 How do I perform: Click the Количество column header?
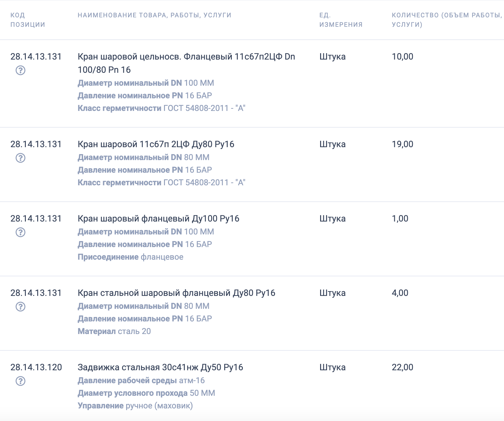[447, 20]
